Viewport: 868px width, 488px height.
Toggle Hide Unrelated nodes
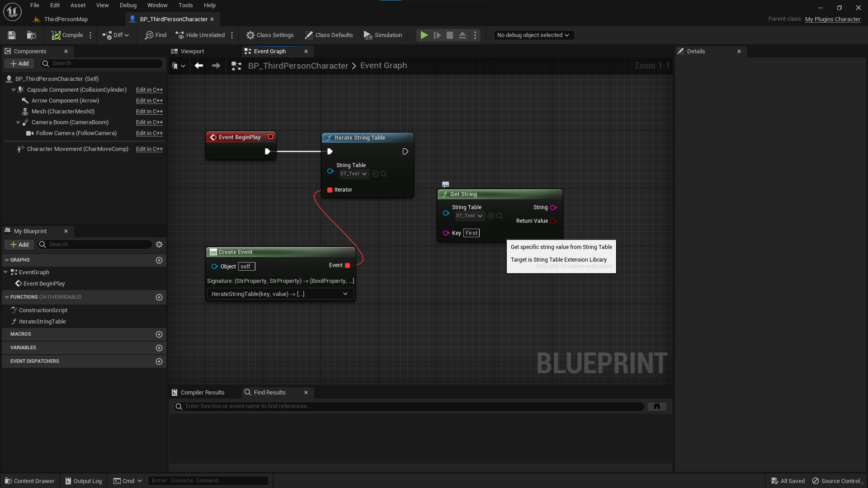click(200, 35)
